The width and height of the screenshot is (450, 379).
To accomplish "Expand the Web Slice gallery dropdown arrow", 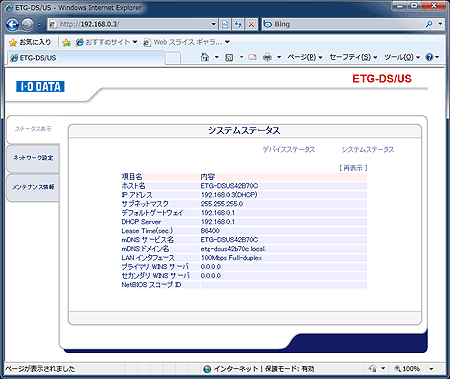I will [x=227, y=42].
